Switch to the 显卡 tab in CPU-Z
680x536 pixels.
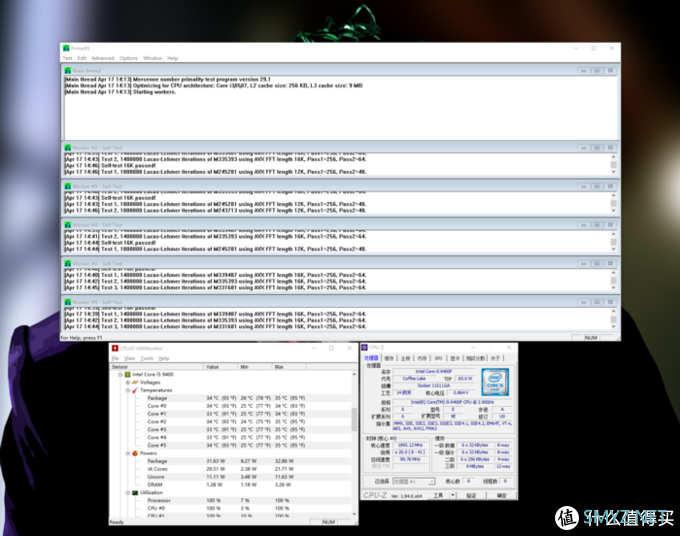click(x=455, y=358)
